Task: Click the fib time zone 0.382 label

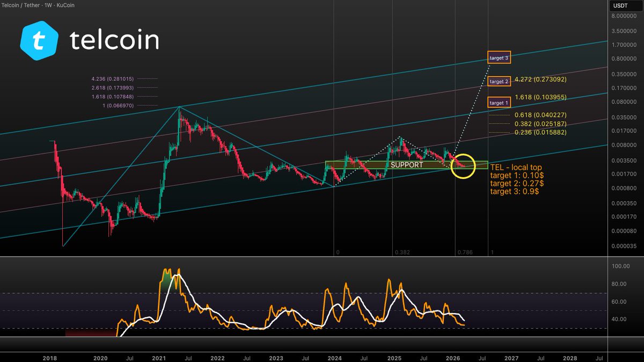Action: (402, 252)
